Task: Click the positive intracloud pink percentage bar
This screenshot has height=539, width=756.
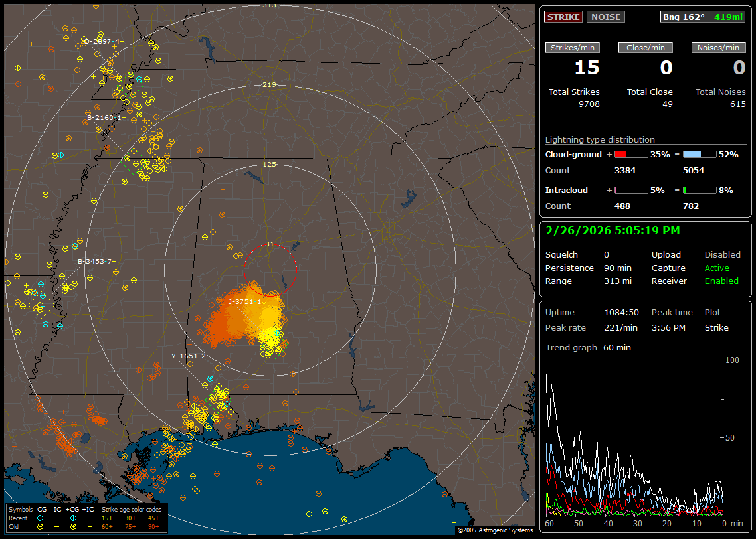Action: pyautogui.click(x=630, y=190)
